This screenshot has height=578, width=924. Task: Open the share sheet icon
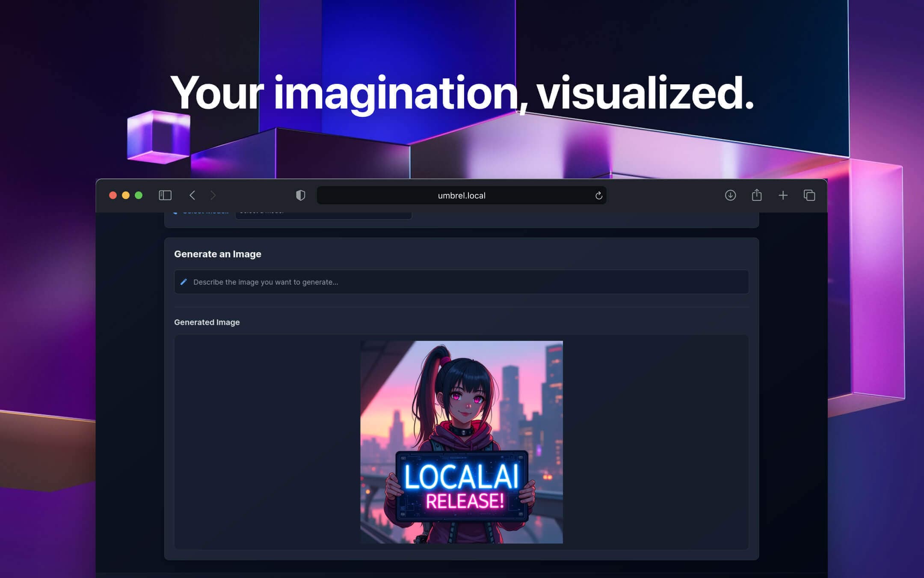(757, 195)
